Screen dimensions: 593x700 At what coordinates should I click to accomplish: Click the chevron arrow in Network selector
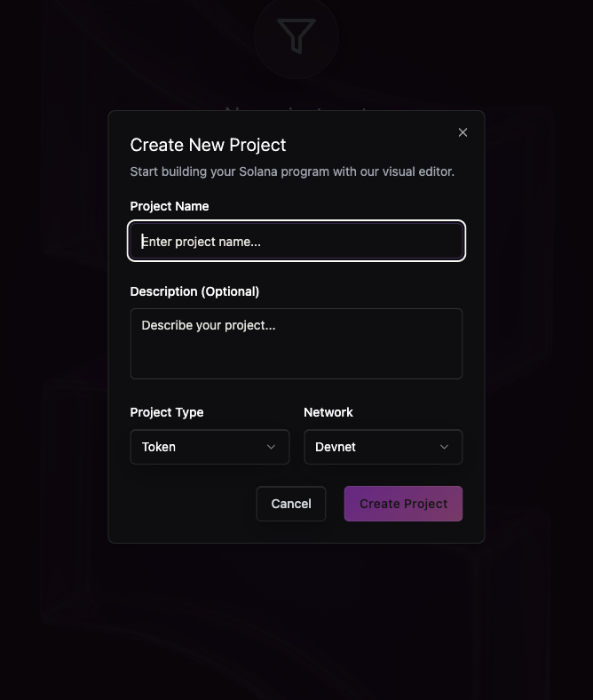click(445, 447)
